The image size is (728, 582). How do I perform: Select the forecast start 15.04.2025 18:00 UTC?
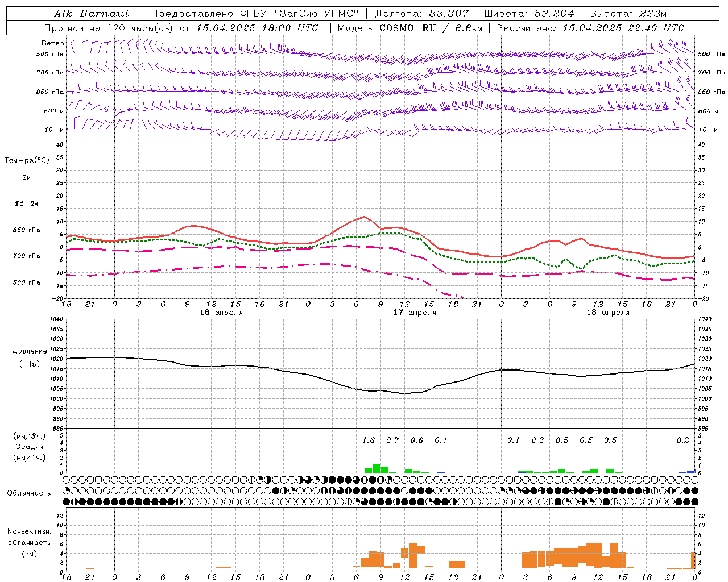(257, 28)
